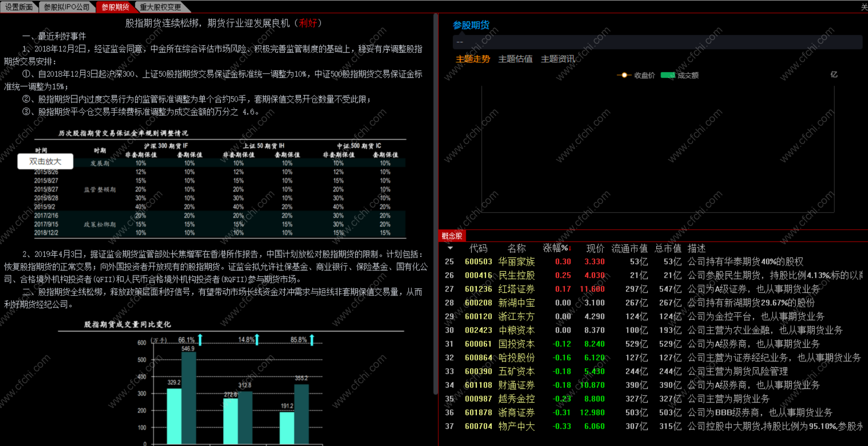Select stock row 哈投股份
Screen dimensions: 868x446
tap(654, 358)
